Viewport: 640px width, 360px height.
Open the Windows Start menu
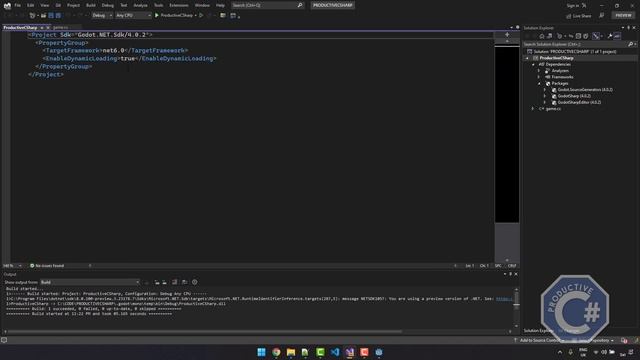261,352
